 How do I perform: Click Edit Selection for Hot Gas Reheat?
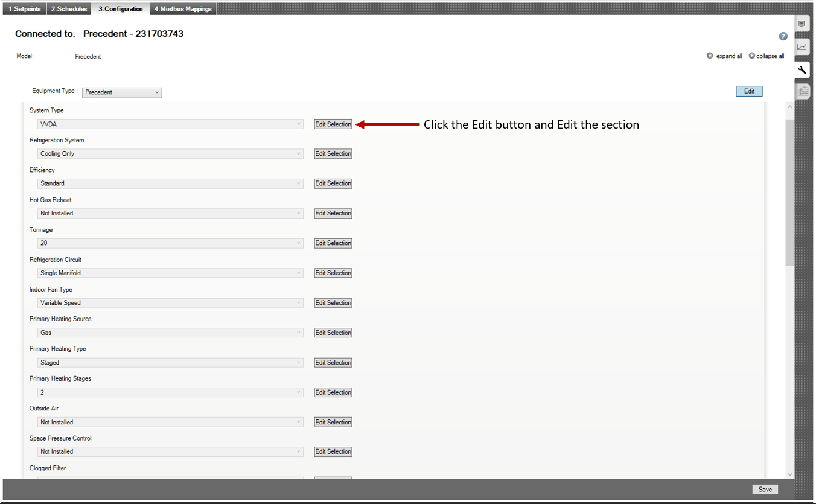click(x=333, y=213)
